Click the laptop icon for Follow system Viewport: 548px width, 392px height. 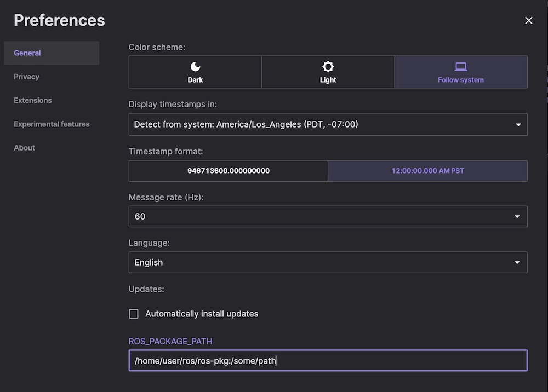pos(461,67)
